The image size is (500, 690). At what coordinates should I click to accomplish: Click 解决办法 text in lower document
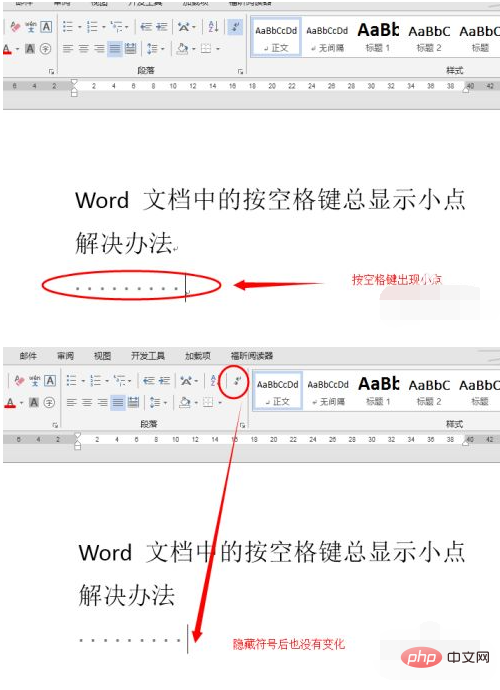coord(127,595)
